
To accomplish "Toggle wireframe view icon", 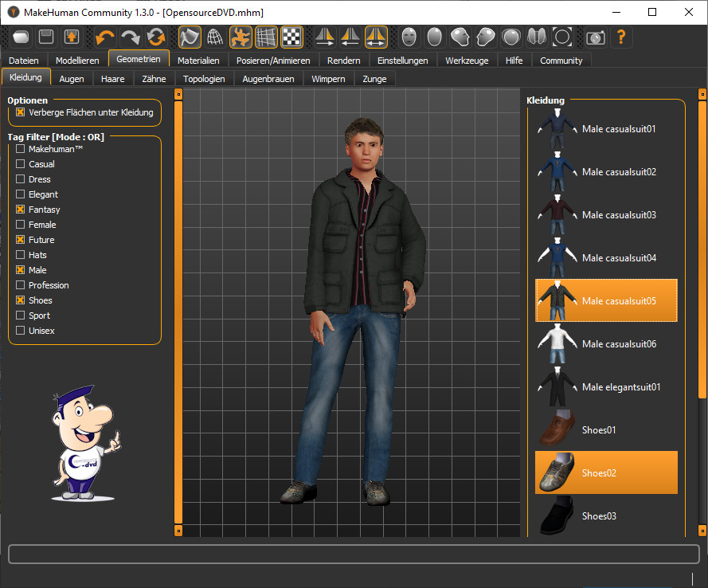I will click(215, 37).
